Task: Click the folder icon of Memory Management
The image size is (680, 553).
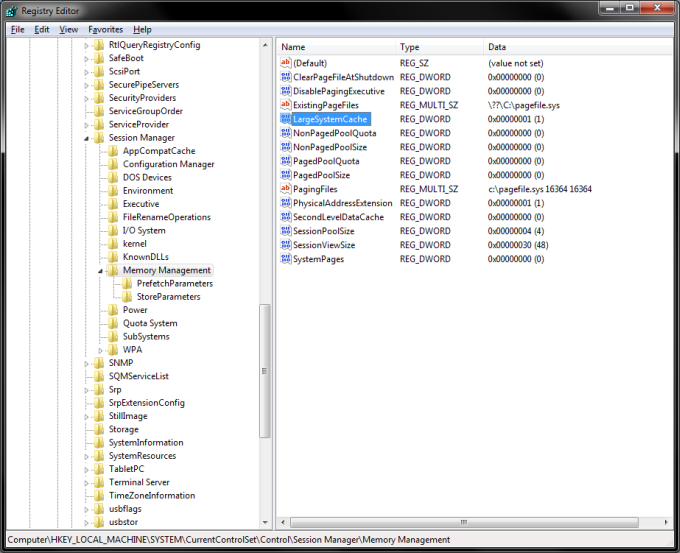Action: (x=113, y=270)
